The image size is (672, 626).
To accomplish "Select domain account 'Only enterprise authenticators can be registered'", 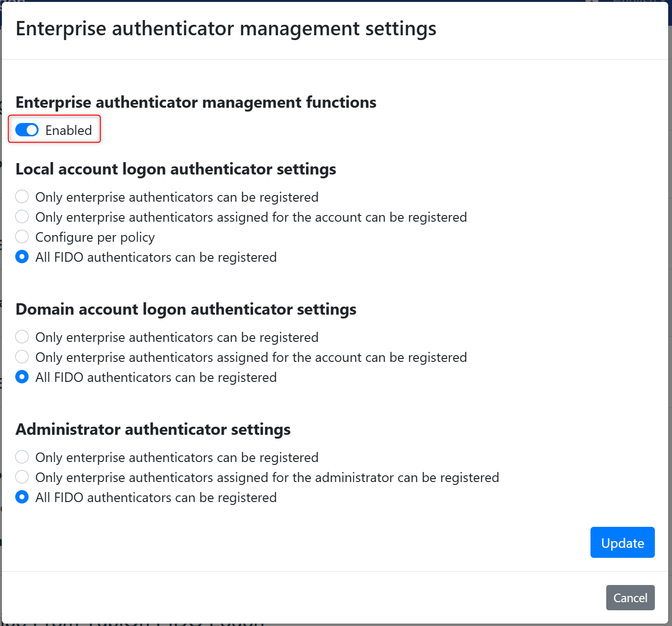I will (22, 337).
